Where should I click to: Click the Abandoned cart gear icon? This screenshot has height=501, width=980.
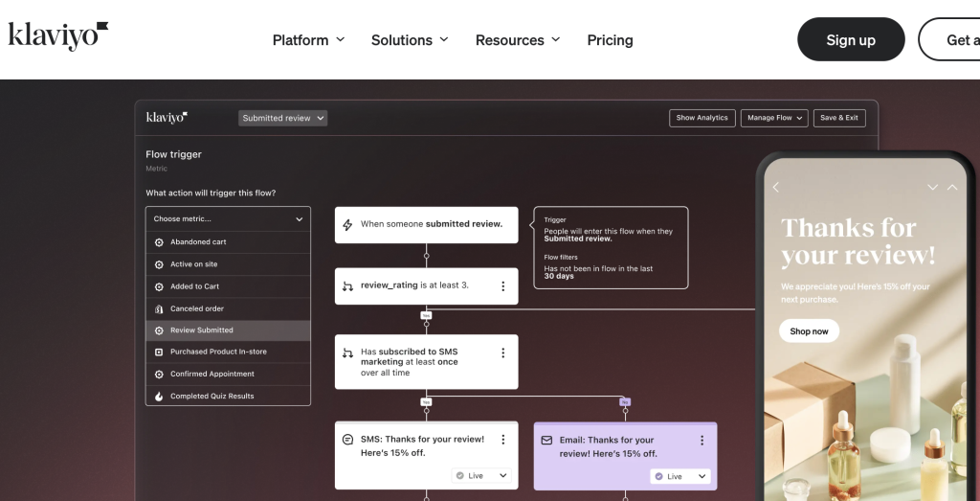tap(159, 242)
